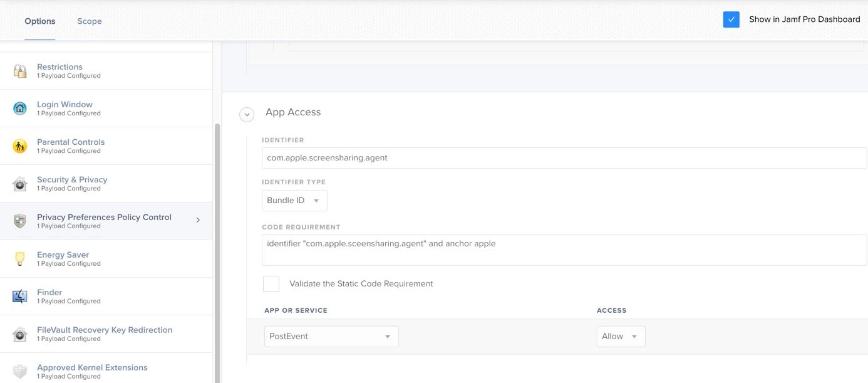Click the Privacy Preferences Policy Control shield icon
The image size is (868, 383).
[20, 221]
